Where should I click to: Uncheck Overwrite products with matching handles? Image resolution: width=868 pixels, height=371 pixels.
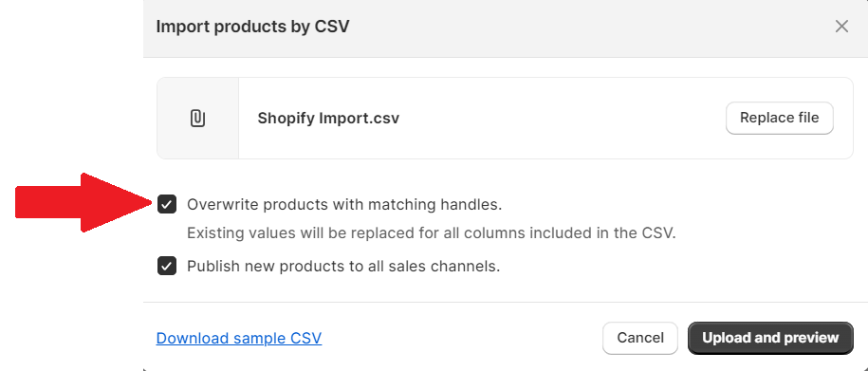point(167,204)
